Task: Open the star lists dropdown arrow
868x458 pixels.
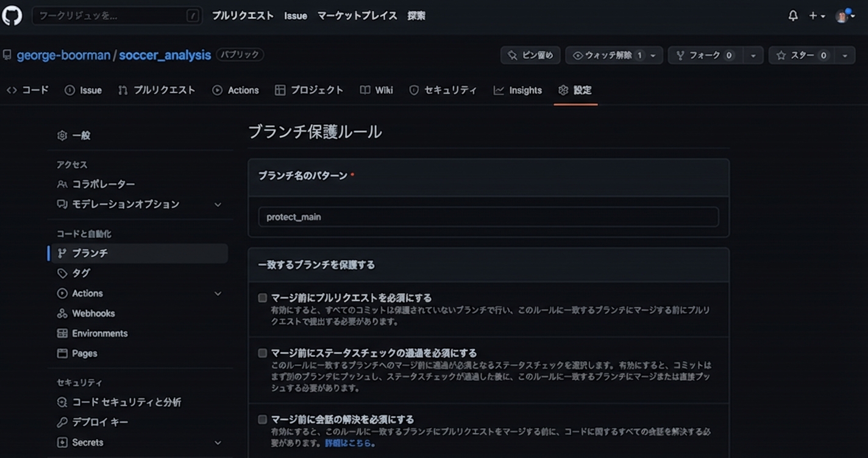Action: click(x=845, y=55)
